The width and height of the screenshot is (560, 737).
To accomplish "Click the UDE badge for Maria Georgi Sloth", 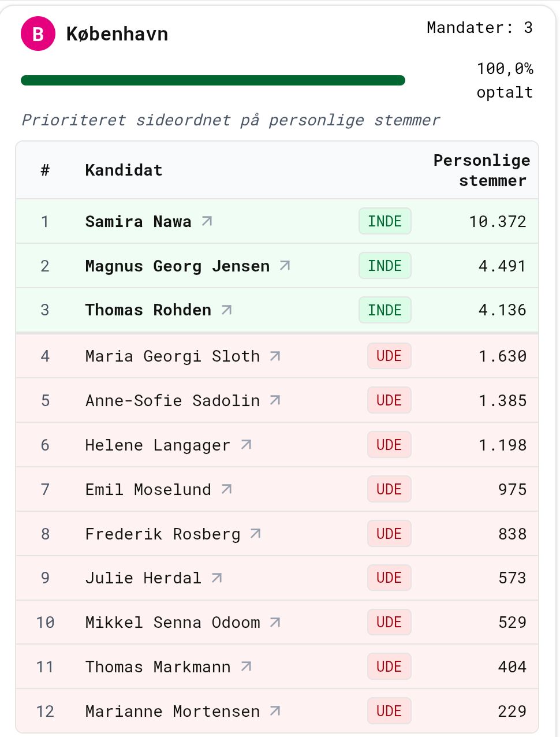I will pos(389,356).
